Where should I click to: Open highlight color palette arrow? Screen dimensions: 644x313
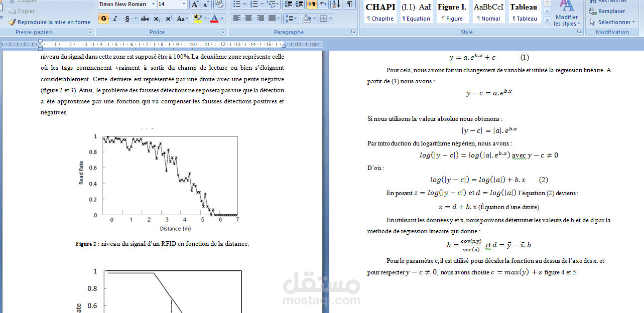point(205,19)
